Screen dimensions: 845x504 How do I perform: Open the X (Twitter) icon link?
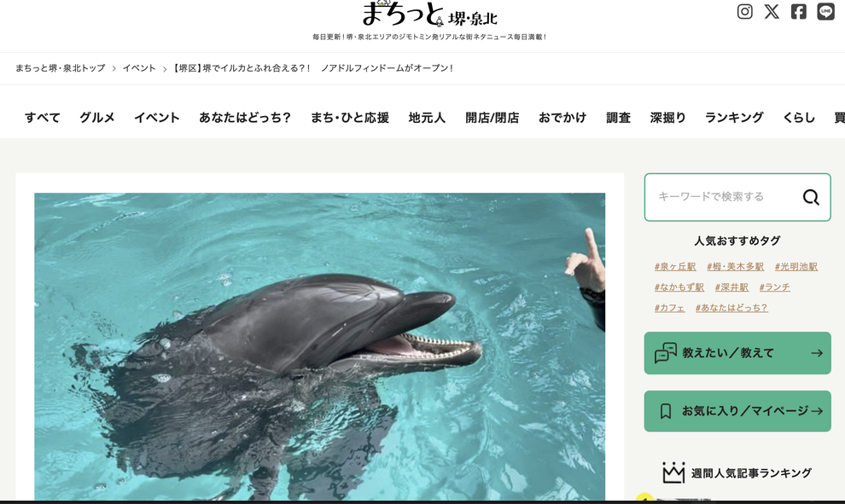pos(772,11)
